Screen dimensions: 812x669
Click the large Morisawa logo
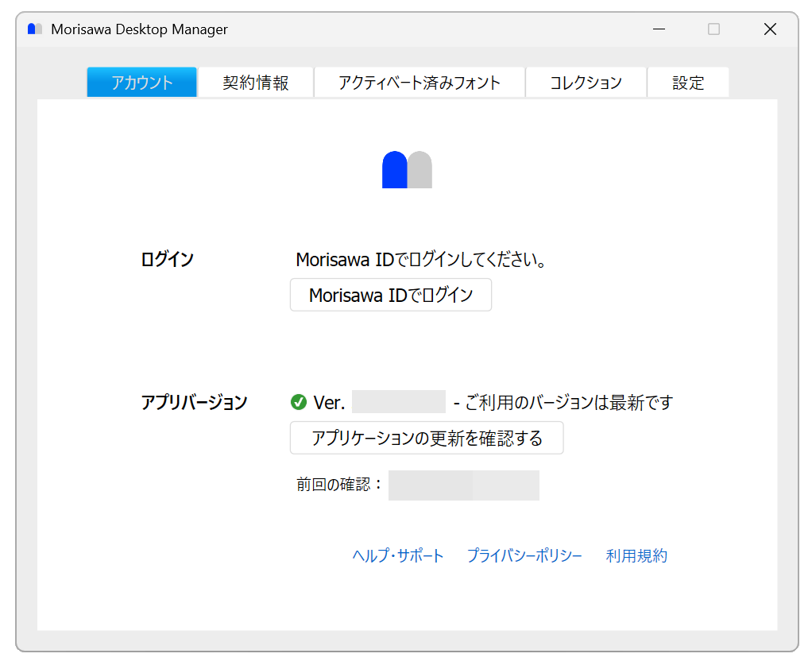(x=407, y=169)
